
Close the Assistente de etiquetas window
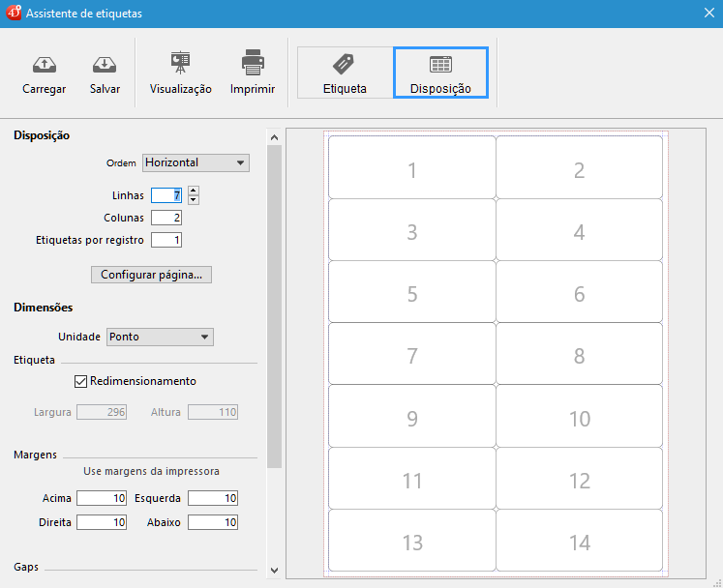(708, 14)
